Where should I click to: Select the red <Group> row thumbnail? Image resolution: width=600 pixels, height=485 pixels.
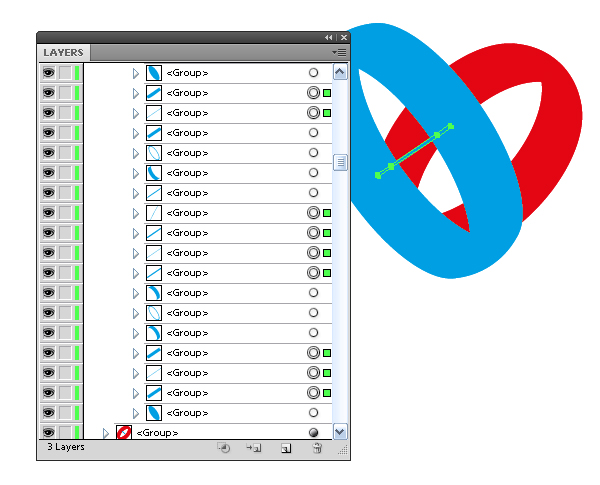(x=124, y=433)
